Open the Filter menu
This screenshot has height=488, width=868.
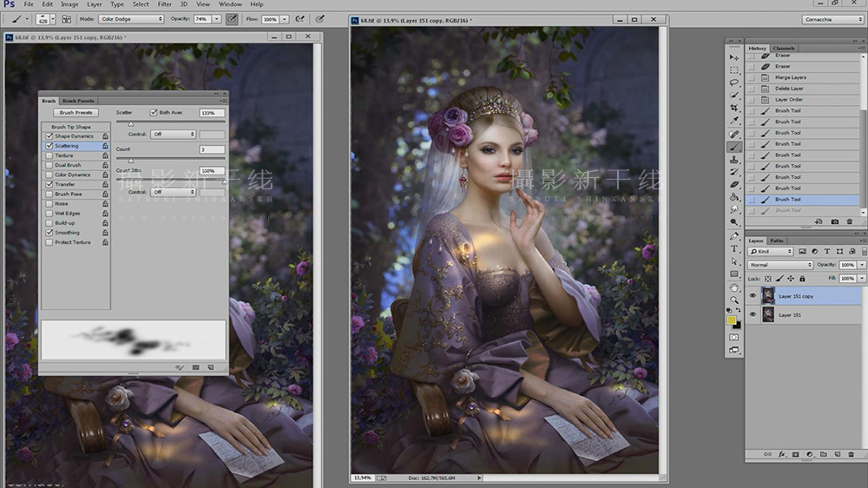164,3
